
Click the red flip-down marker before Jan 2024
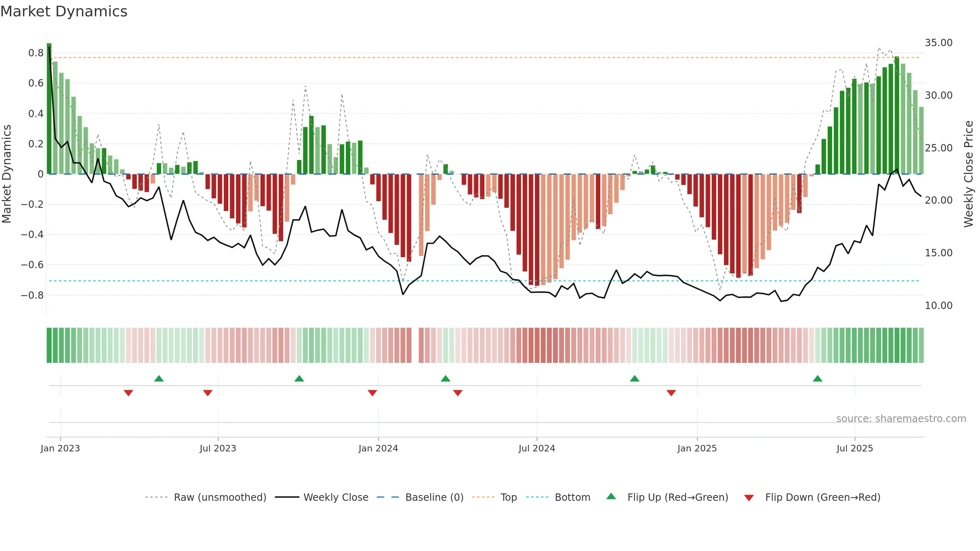(372, 393)
